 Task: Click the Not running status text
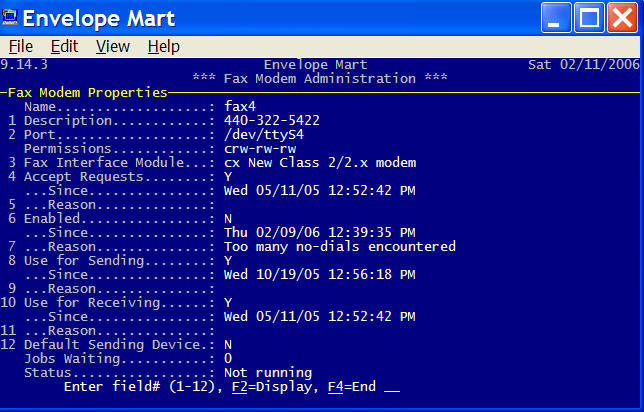point(268,373)
